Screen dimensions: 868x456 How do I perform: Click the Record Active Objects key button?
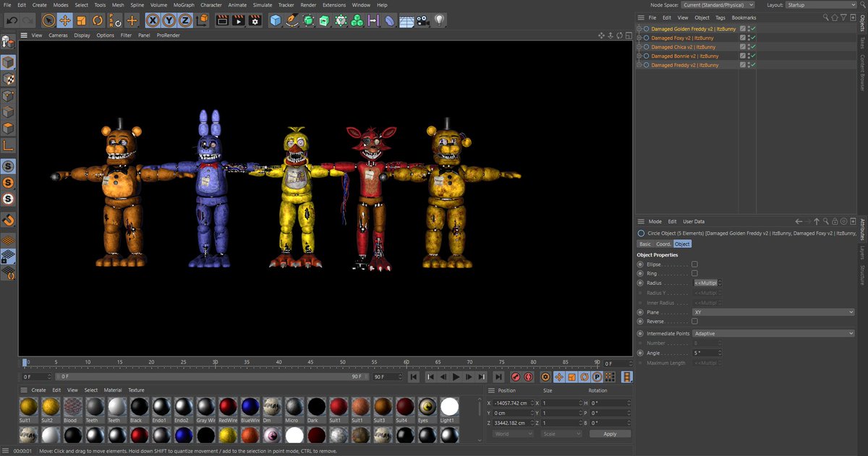coord(516,377)
